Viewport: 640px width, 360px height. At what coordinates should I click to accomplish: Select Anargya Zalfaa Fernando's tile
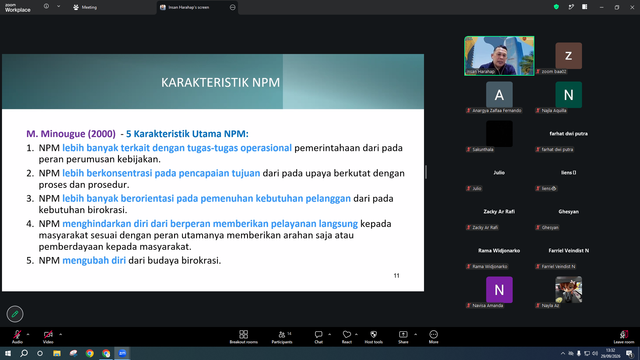click(499, 95)
